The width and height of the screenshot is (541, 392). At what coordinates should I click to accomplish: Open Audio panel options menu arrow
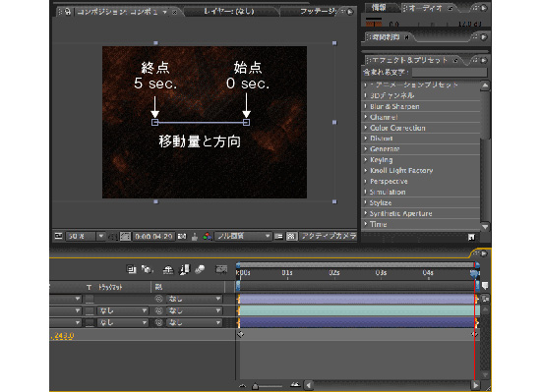(484, 8)
